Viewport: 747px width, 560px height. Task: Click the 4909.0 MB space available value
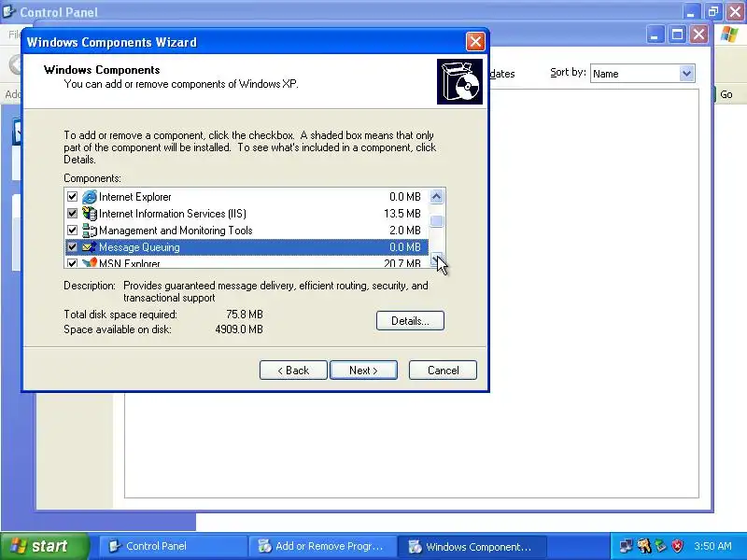pos(239,329)
